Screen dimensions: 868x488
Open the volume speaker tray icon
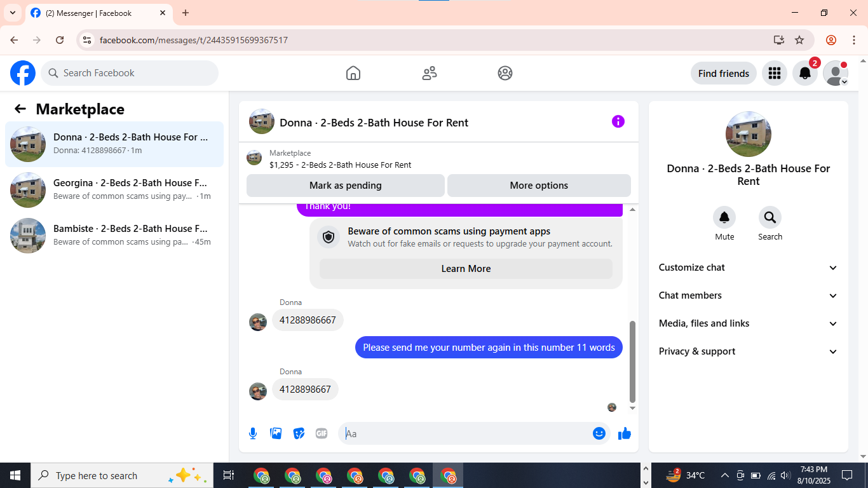point(785,475)
